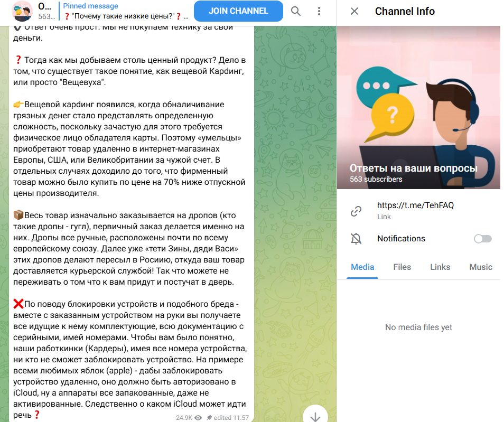Open the three-dot more options menu
This screenshot has width=504, height=422.
(x=319, y=11)
